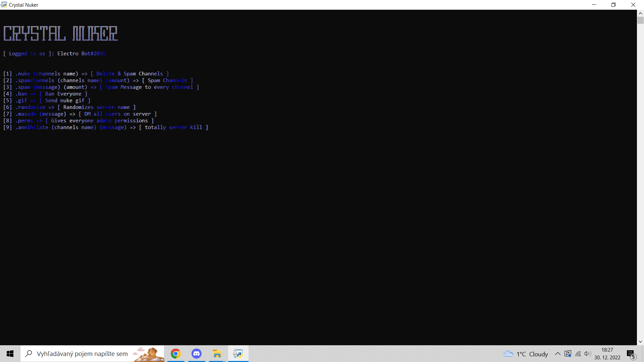The width and height of the screenshot is (644, 362).
Task: Click the search highlights illustration in search box
Action: 148,354
